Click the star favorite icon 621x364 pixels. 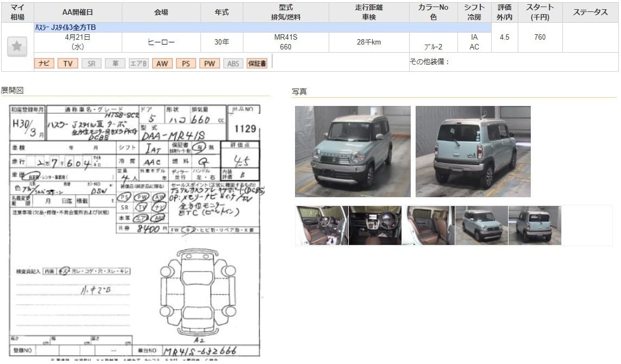pyautogui.click(x=17, y=47)
